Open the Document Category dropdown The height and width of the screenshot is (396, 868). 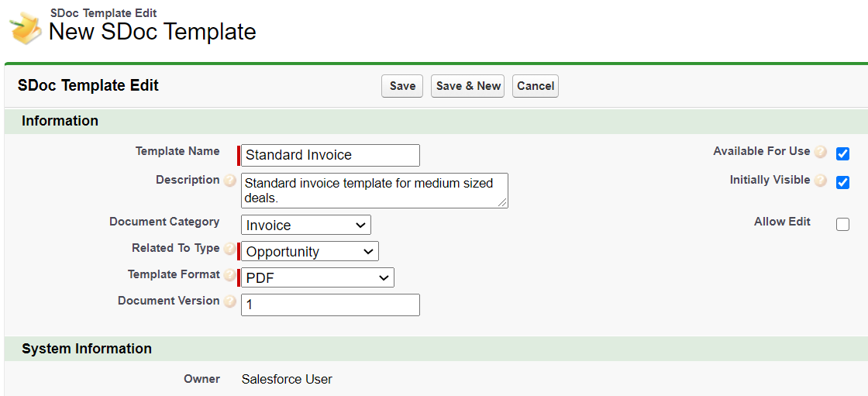(x=306, y=225)
